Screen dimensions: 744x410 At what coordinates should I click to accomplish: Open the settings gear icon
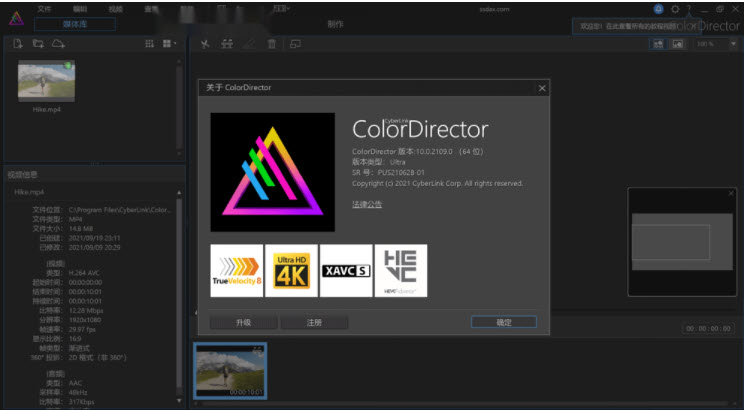[675, 8]
